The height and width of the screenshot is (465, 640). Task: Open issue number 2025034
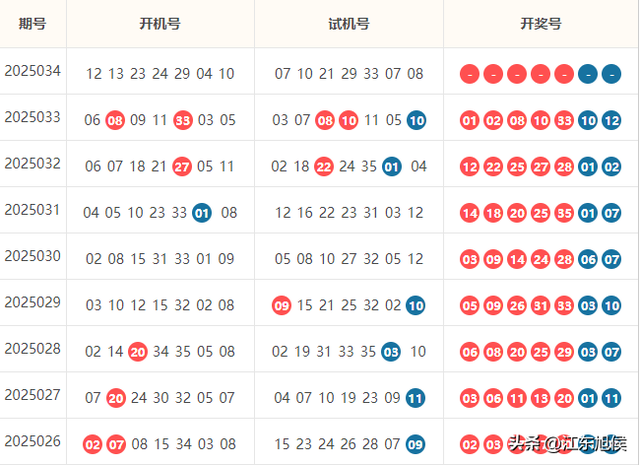(x=32, y=71)
